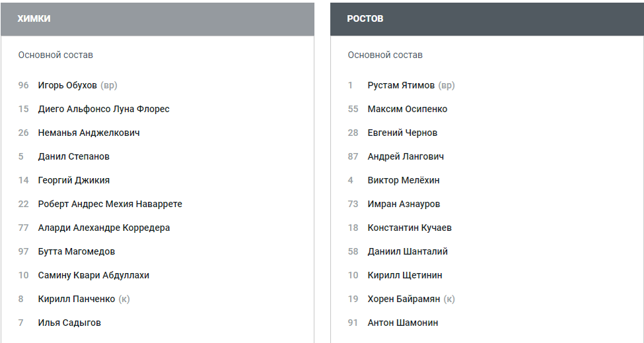
Task: Open Роберт Андрес Мехия Наваррете profile
Action: click(x=110, y=204)
